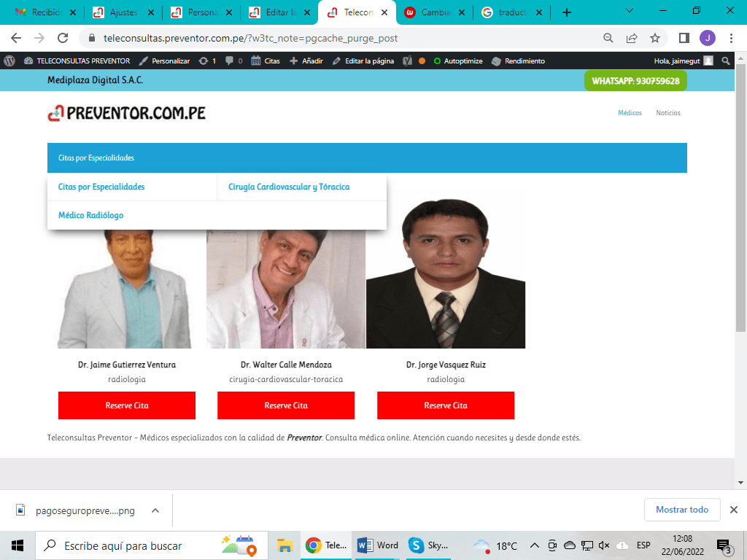The image size is (747, 560).
Task: Click the name Dr. Walter Calle Mendoza
Action: click(286, 365)
